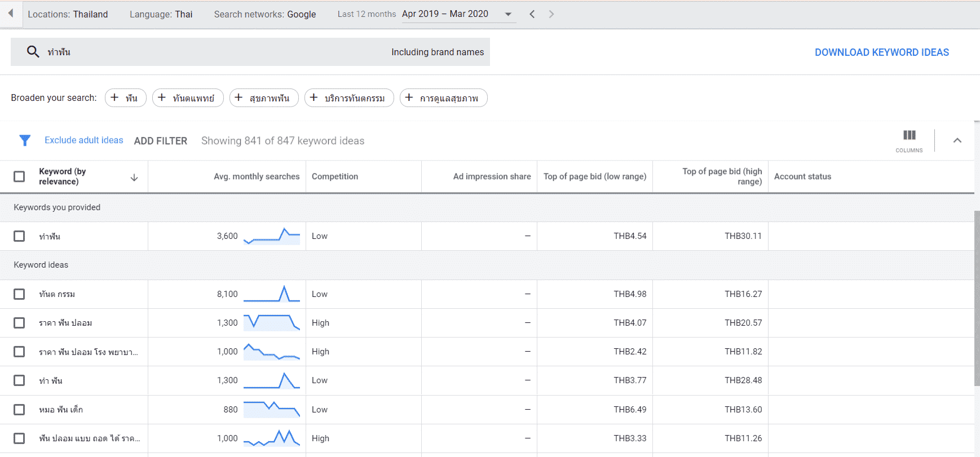This screenshot has height=457, width=980.
Task: Click trend sparkline for ราคา ฟัน ปลอม row
Action: coord(272,323)
